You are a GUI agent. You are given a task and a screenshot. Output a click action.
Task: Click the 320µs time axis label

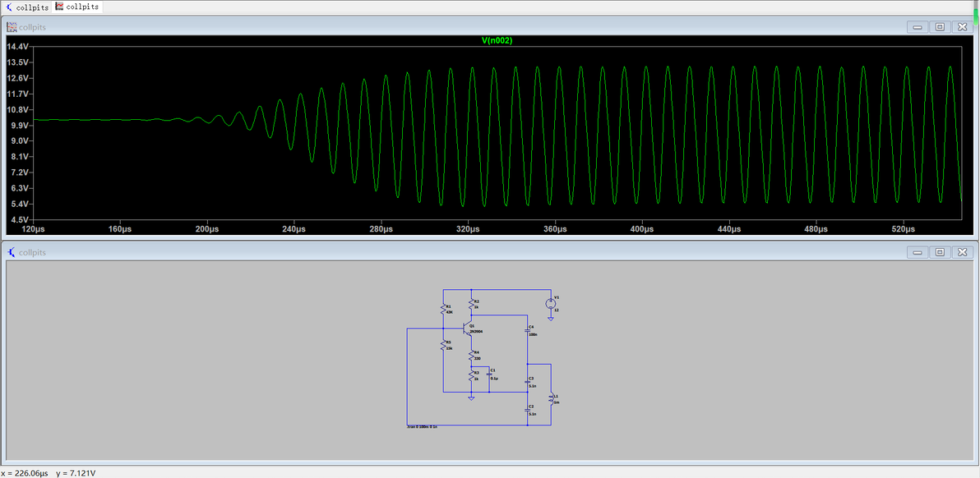tap(468, 230)
